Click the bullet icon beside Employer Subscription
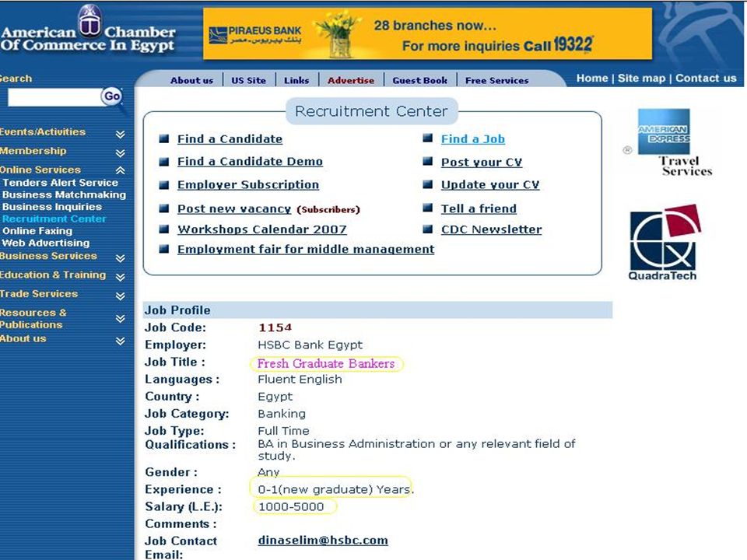Image resolution: width=747 pixels, height=560 pixels. click(164, 185)
